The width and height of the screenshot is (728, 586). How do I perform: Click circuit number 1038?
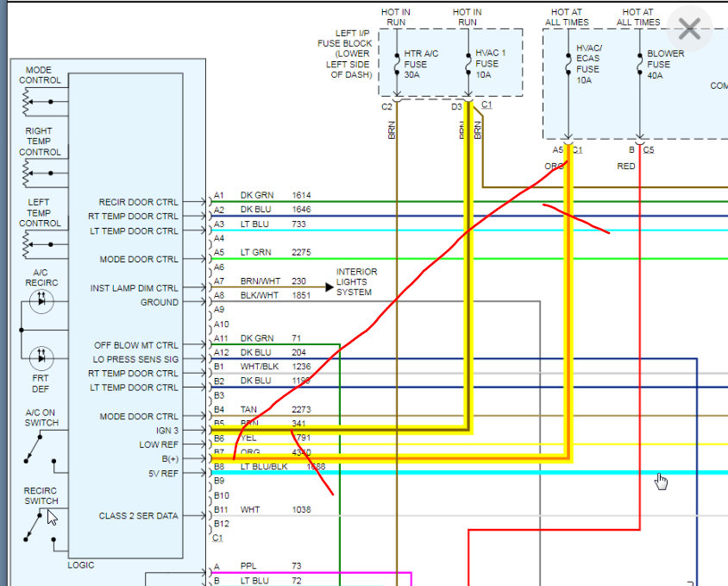(x=301, y=510)
